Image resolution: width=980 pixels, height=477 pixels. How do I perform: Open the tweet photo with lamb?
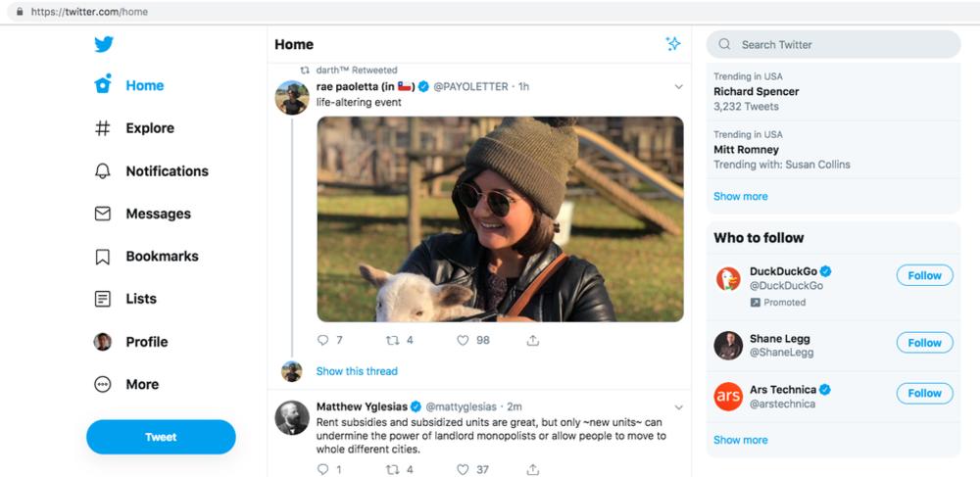click(500, 219)
